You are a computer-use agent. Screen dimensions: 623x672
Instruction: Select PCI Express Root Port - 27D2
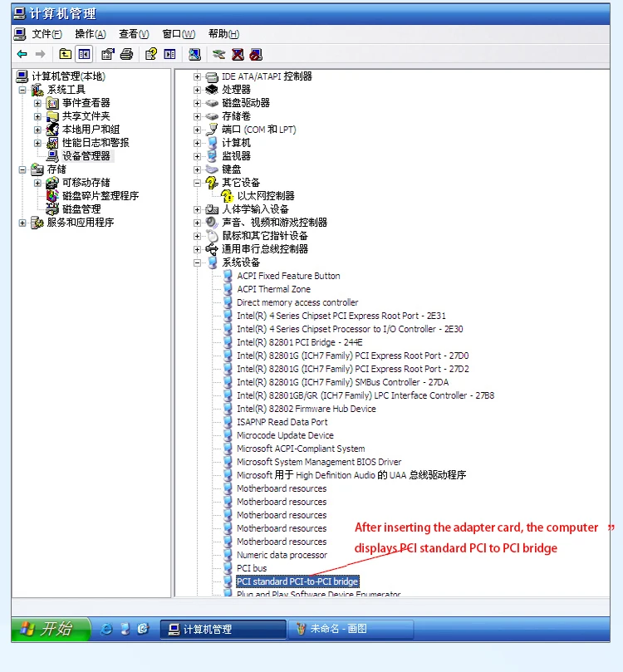pos(353,369)
